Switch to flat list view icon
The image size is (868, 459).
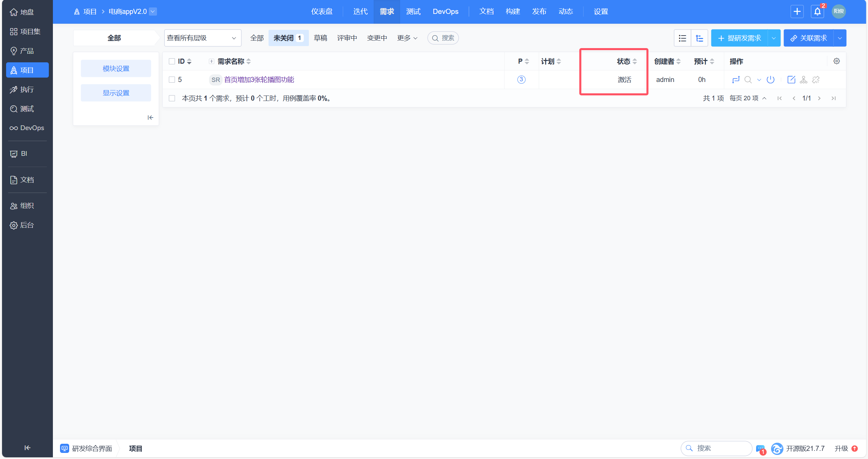pos(682,38)
